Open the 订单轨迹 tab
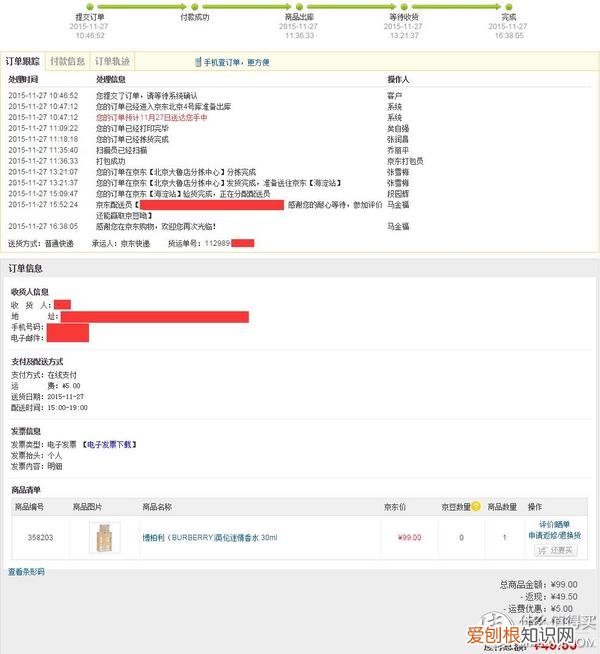The width and height of the screenshot is (600, 654). (x=112, y=61)
